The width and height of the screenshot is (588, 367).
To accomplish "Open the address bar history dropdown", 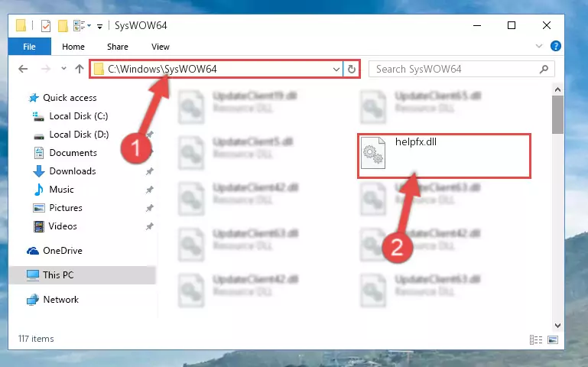I will pos(336,70).
